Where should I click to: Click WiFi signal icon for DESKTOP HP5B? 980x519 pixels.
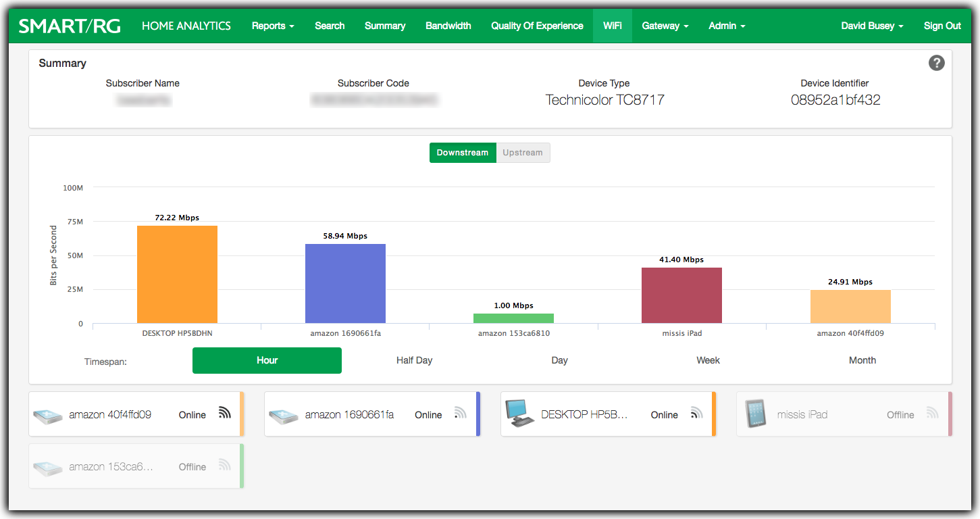click(x=696, y=413)
